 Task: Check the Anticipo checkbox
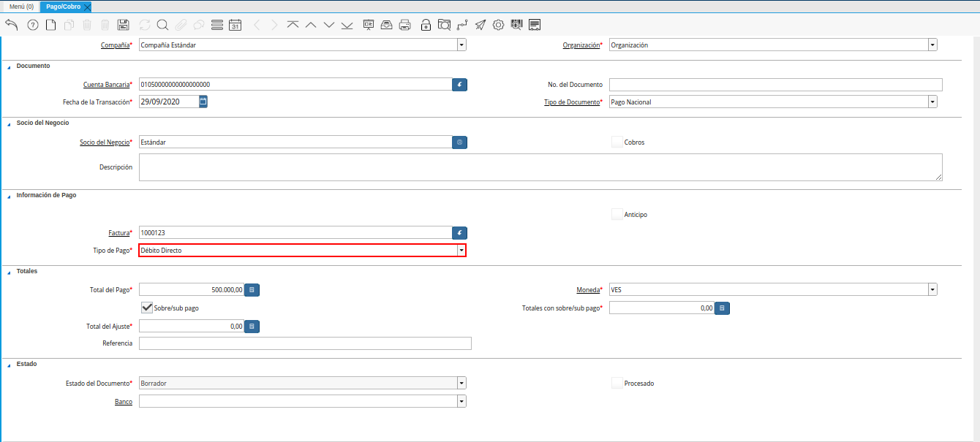617,215
